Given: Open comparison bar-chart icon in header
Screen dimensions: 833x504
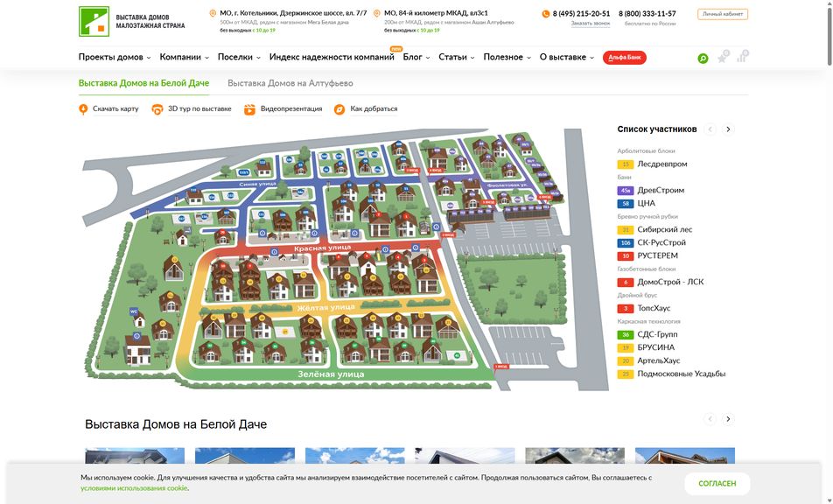Looking at the screenshot, I should point(742,57).
